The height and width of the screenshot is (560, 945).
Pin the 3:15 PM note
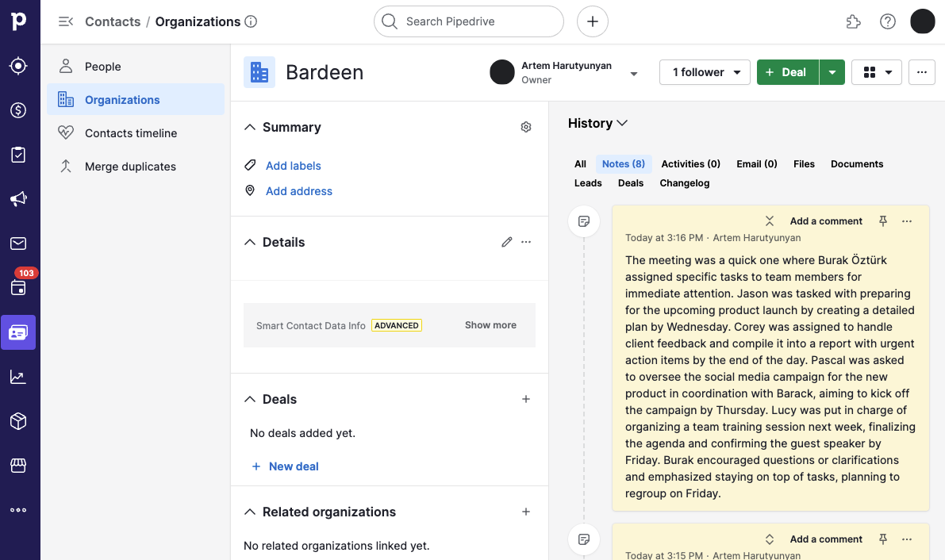[883, 539]
